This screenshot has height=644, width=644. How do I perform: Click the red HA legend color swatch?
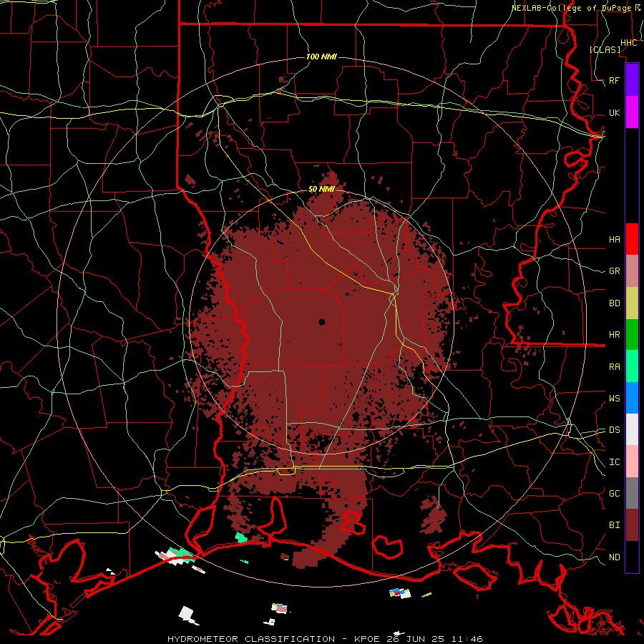pos(632,239)
